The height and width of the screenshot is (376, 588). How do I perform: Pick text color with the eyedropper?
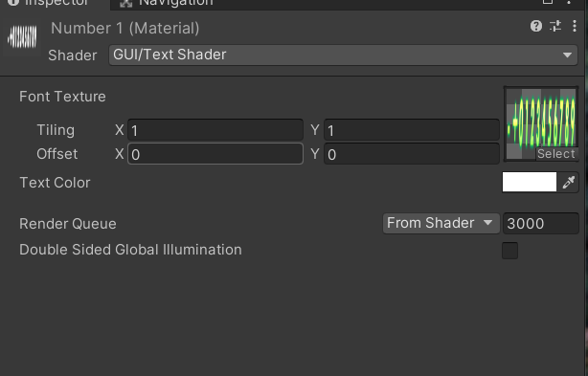569,183
